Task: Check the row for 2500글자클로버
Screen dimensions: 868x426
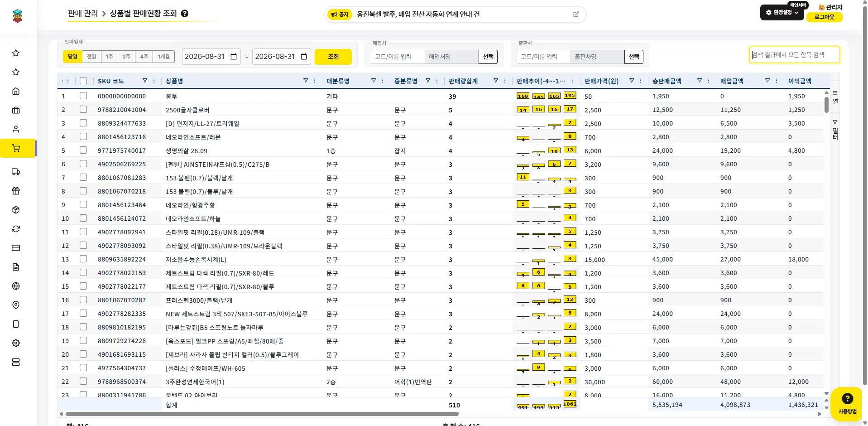Action: pyautogui.click(x=83, y=109)
